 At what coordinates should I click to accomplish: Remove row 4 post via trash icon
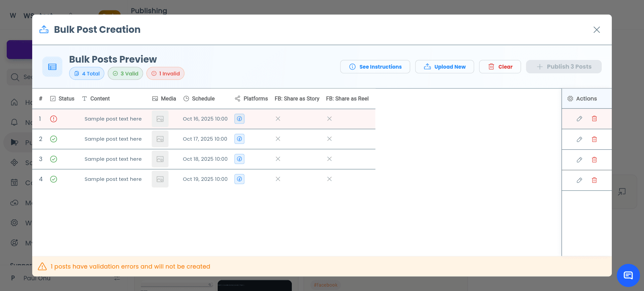coord(594,180)
